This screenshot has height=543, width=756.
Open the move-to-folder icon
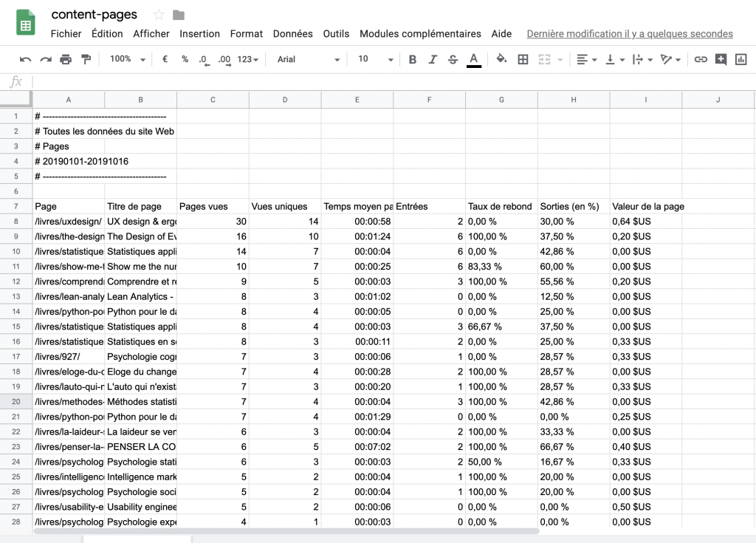click(179, 15)
